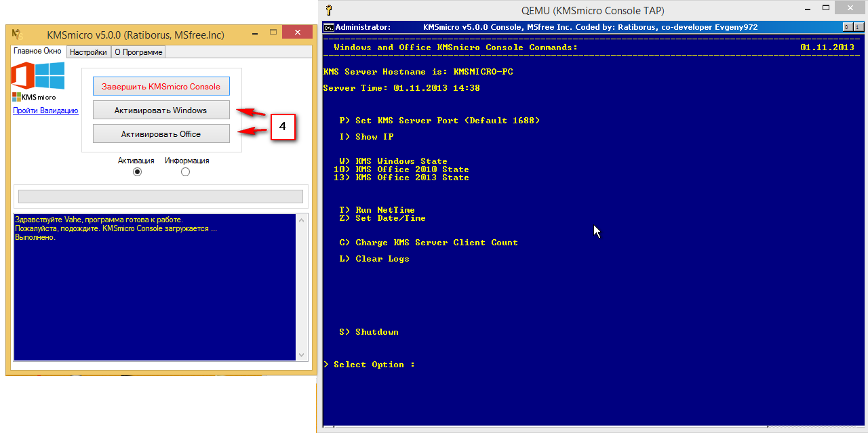Click the 'Пожалуйста, подождите' log line
This screenshot has height=433, width=868.
click(116, 228)
